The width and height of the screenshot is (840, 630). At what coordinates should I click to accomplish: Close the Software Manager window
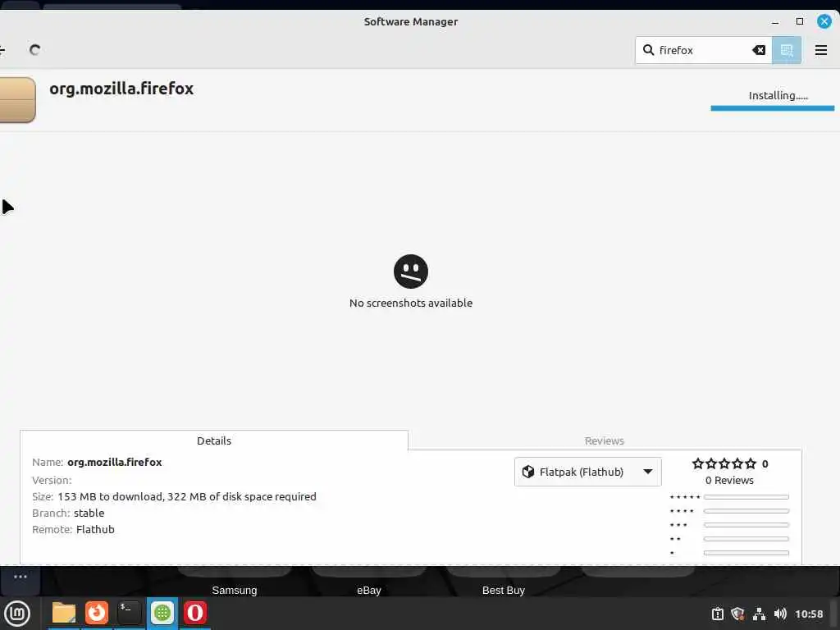pyautogui.click(x=824, y=22)
